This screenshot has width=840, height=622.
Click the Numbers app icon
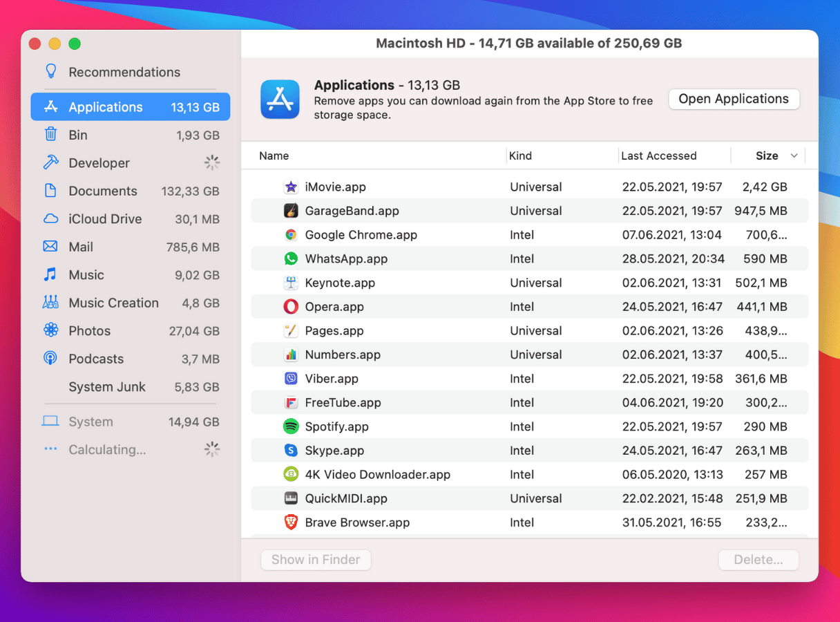coord(291,355)
